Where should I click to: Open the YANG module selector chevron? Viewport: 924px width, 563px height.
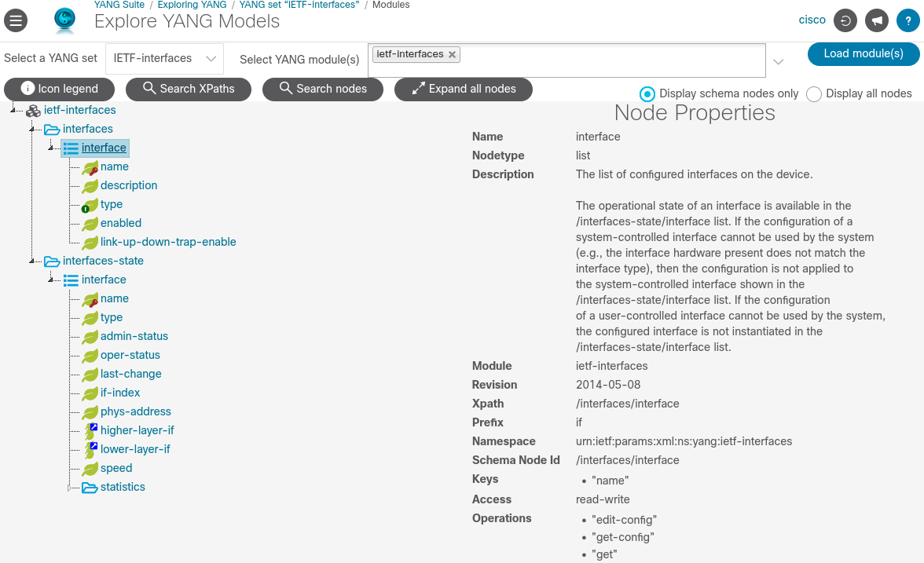pos(778,61)
